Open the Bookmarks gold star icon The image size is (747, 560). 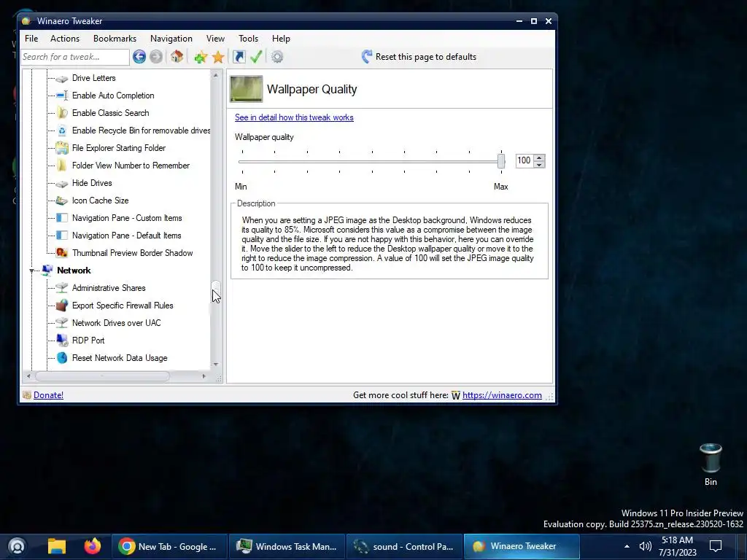218,57
